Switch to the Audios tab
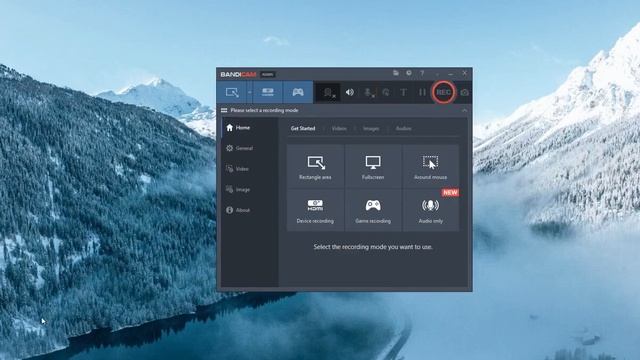This screenshot has height=360, width=640. 404,129
